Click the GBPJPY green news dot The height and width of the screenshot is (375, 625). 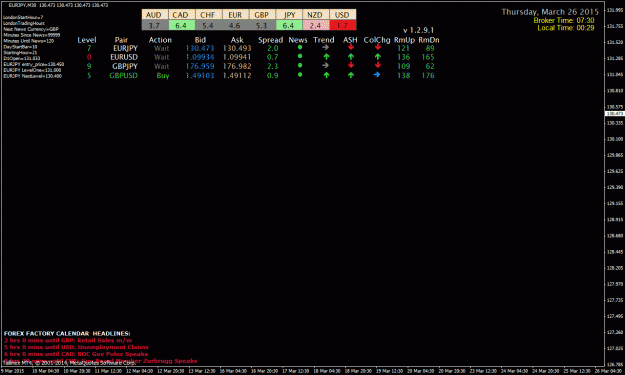click(x=300, y=65)
